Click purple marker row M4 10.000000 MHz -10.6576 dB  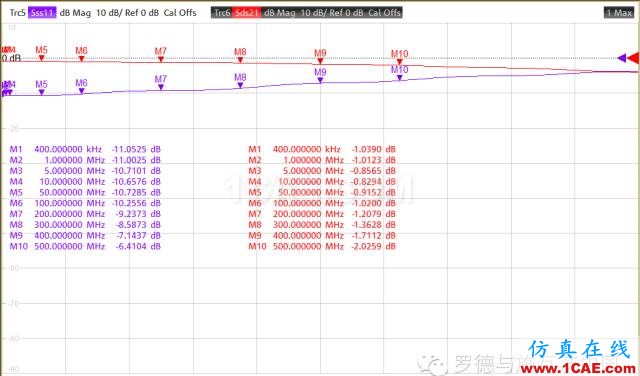pyautogui.click(x=85, y=182)
